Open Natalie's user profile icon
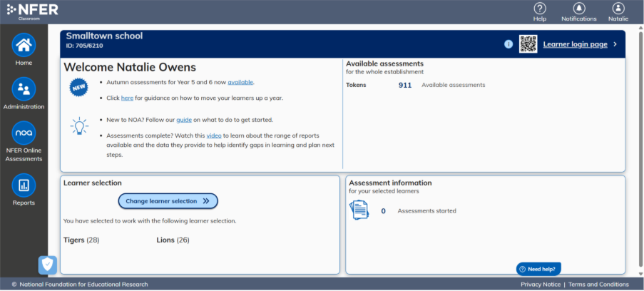Screen dimensions: 644x291 pyautogui.click(x=618, y=9)
